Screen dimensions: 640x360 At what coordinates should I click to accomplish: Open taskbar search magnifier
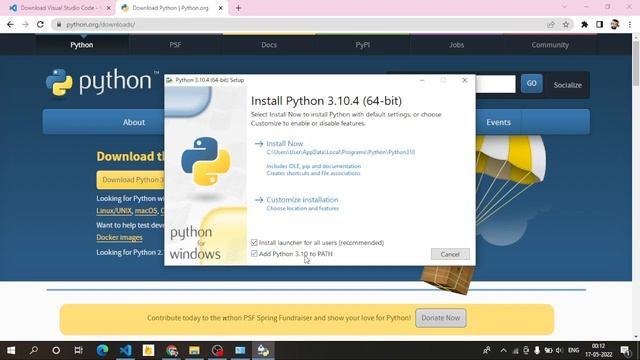pos(34,350)
